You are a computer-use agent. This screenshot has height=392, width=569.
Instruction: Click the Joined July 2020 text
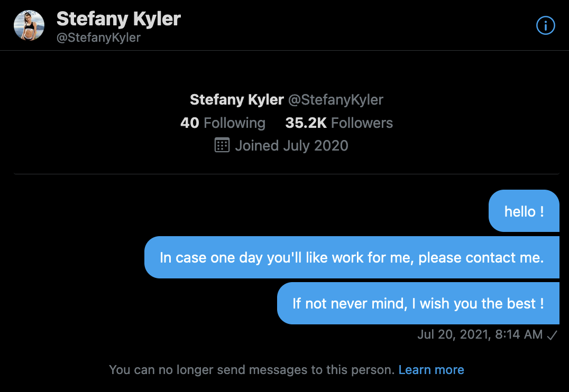tap(291, 145)
